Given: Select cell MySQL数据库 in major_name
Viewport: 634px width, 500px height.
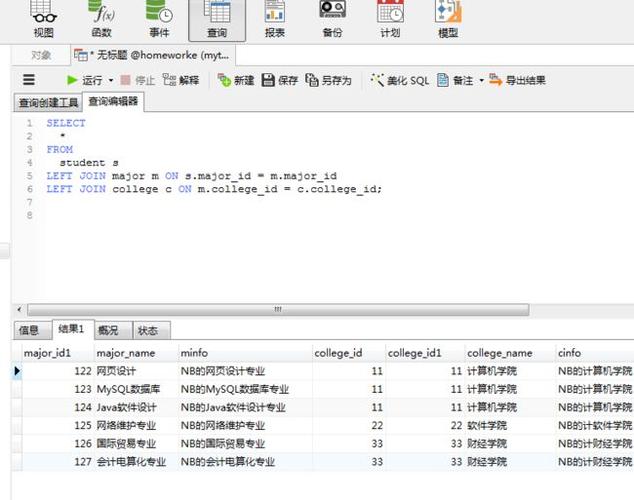Looking at the screenshot, I should pos(136,389).
